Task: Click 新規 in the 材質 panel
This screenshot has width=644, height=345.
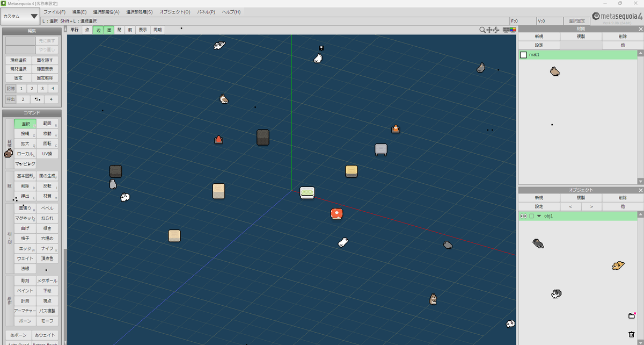Action: click(539, 37)
